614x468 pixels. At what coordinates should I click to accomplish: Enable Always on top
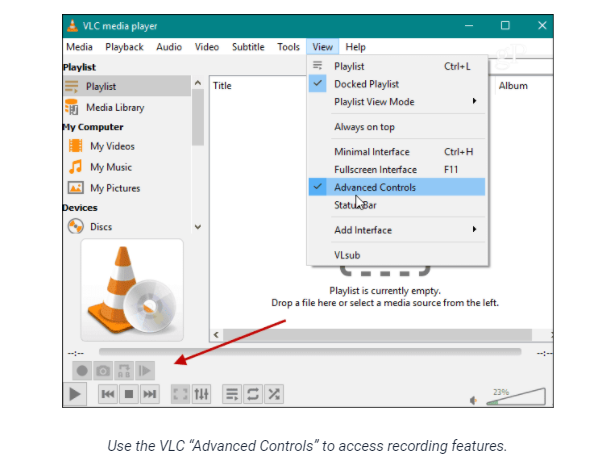point(397,127)
